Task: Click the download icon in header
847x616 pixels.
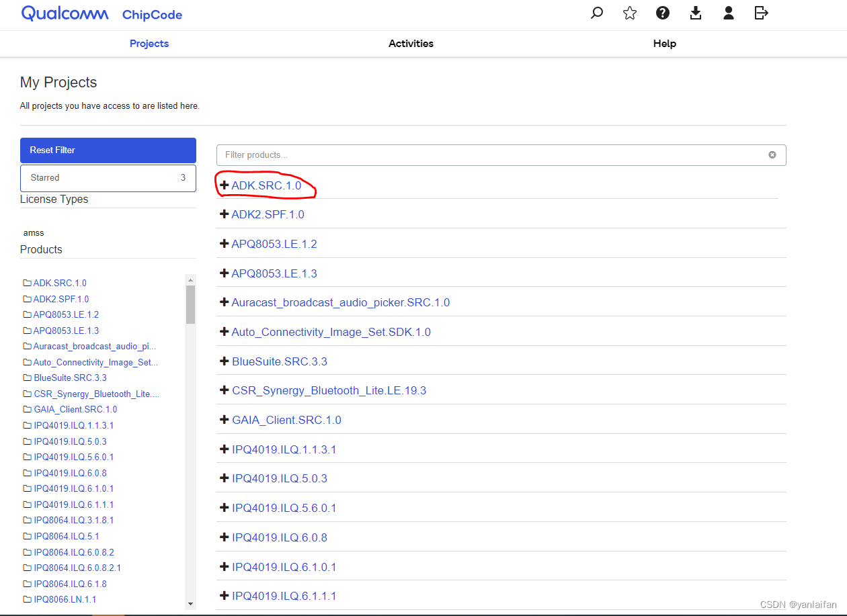Action: click(x=696, y=13)
